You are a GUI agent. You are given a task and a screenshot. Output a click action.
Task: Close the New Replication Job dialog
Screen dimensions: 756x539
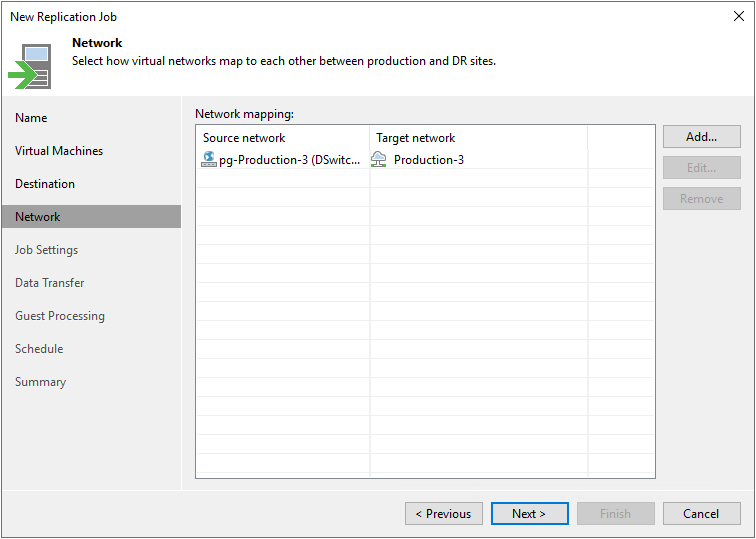click(738, 16)
